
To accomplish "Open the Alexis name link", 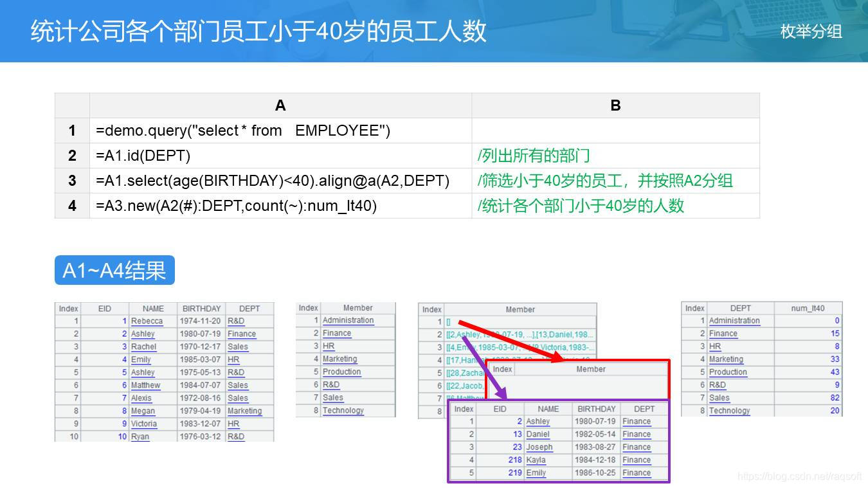I will click(x=141, y=398).
